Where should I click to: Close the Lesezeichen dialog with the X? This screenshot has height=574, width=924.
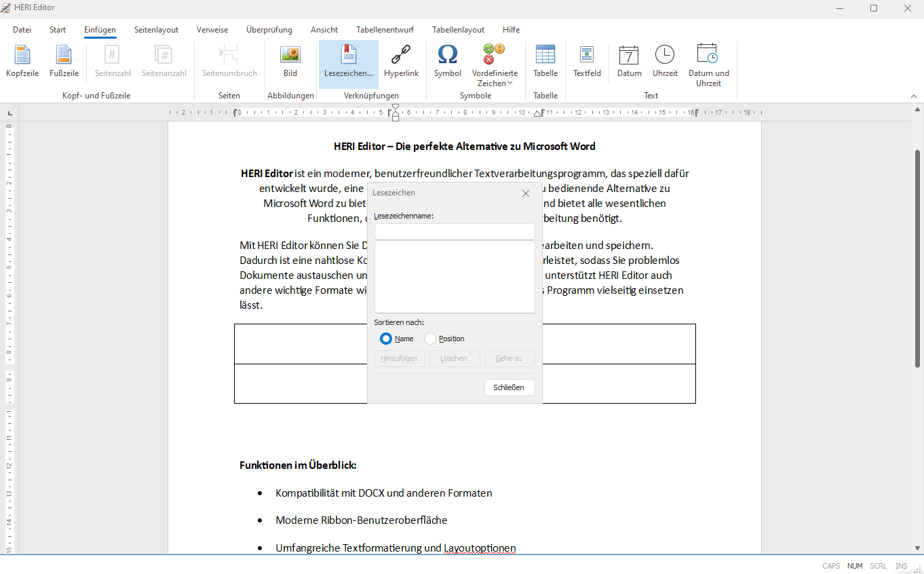point(525,193)
